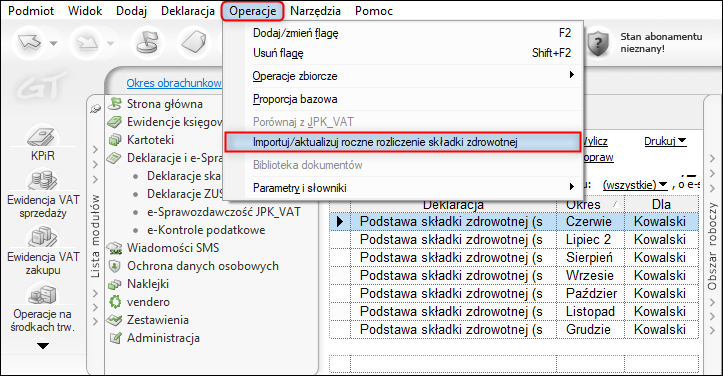Choose Usuń flagę menu entry
This screenshot has height=376, width=723.
403,53
